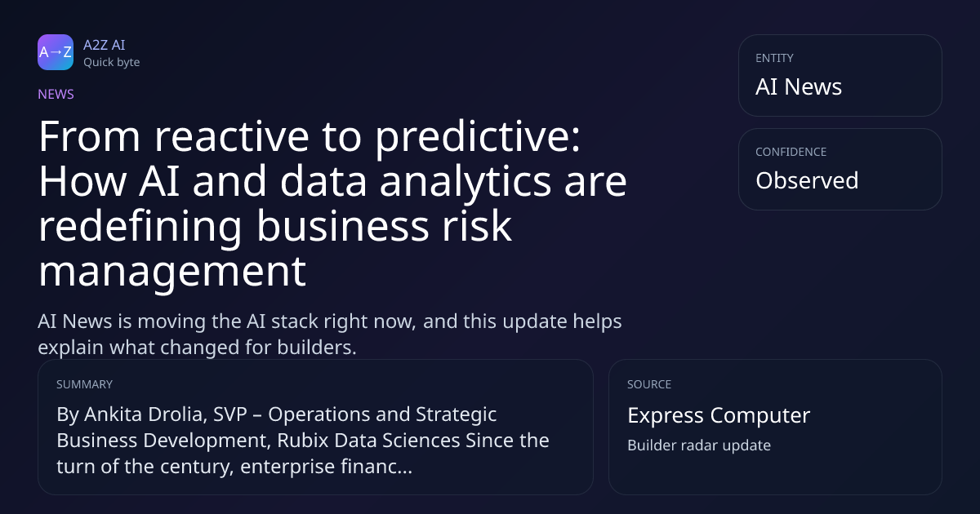Click the 'AI News is moving the AI stack' description
The image size is (980, 514).
click(x=330, y=334)
